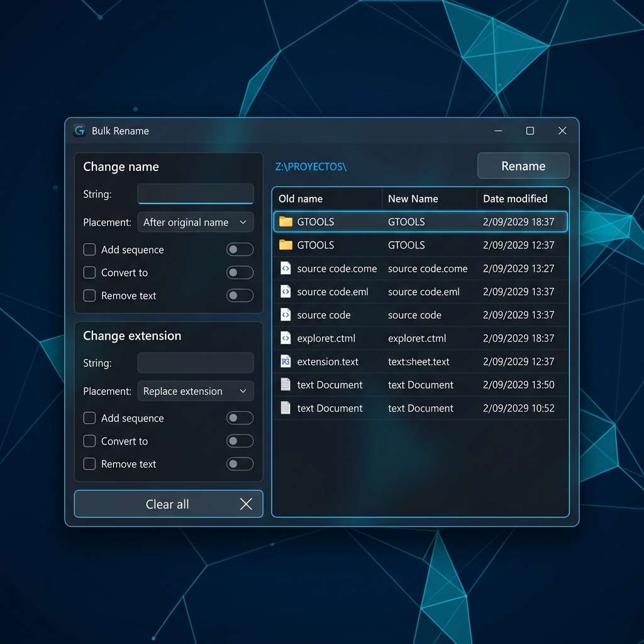This screenshot has height=644, width=644.
Task: Toggle Remove text switch in Change extension
Action: 240,464
